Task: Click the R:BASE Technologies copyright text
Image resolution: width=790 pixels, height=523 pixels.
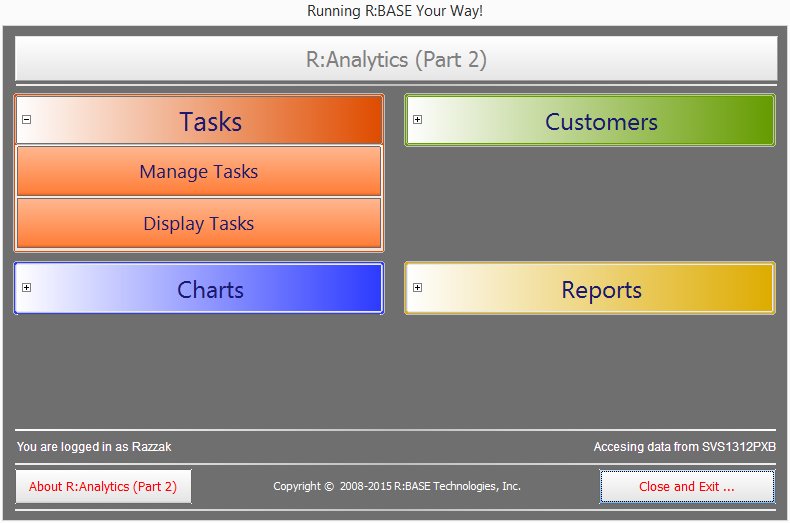Action: pos(397,487)
